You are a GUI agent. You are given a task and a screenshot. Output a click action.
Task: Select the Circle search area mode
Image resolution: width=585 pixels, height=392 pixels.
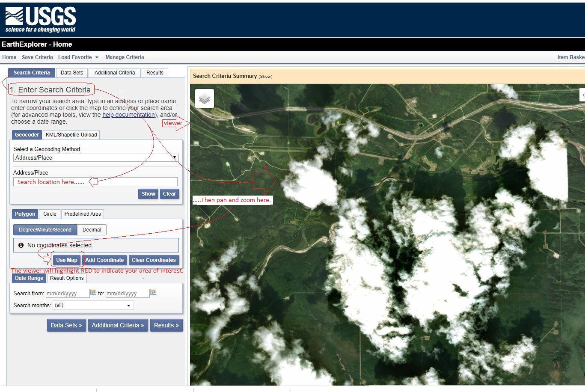coord(49,214)
